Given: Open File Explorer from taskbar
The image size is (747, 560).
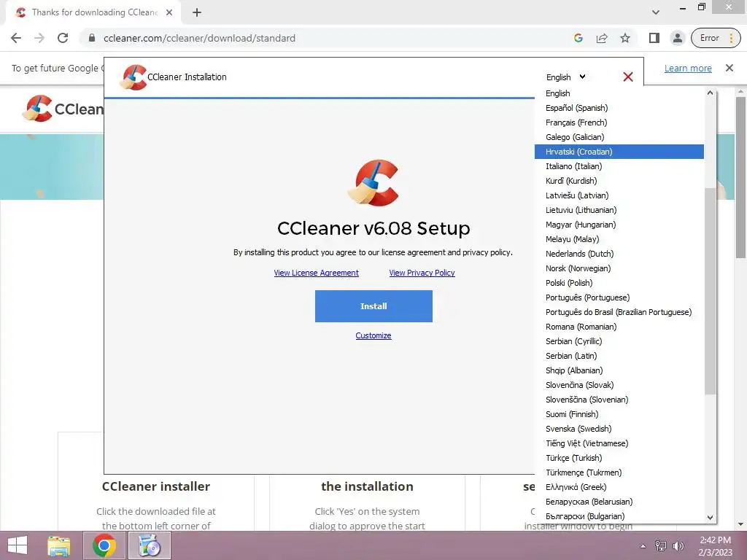Looking at the screenshot, I should (58, 545).
